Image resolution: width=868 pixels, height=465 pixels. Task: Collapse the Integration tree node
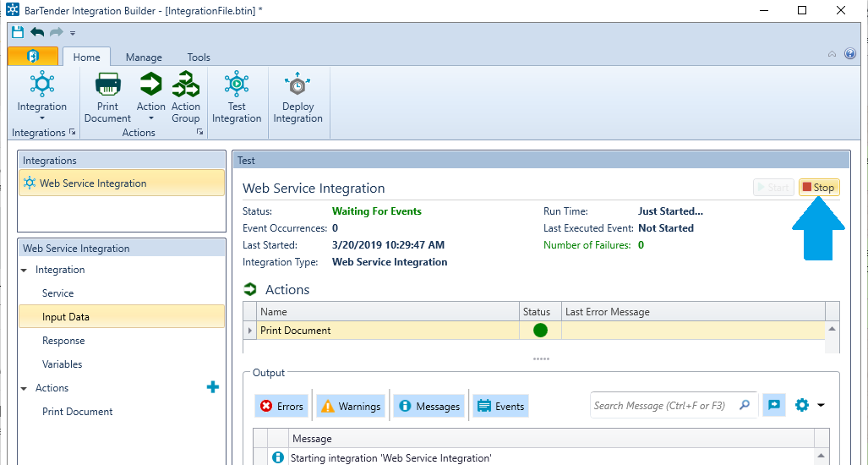pyautogui.click(x=24, y=271)
